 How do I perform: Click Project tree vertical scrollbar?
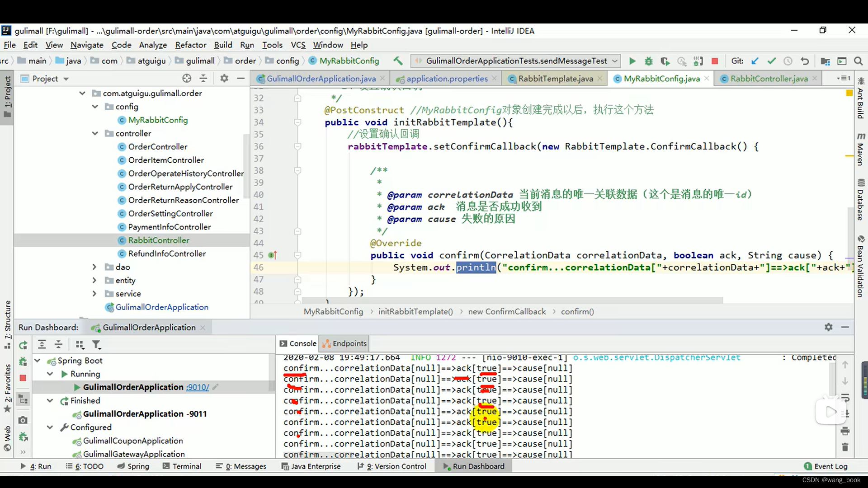(246, 166)
